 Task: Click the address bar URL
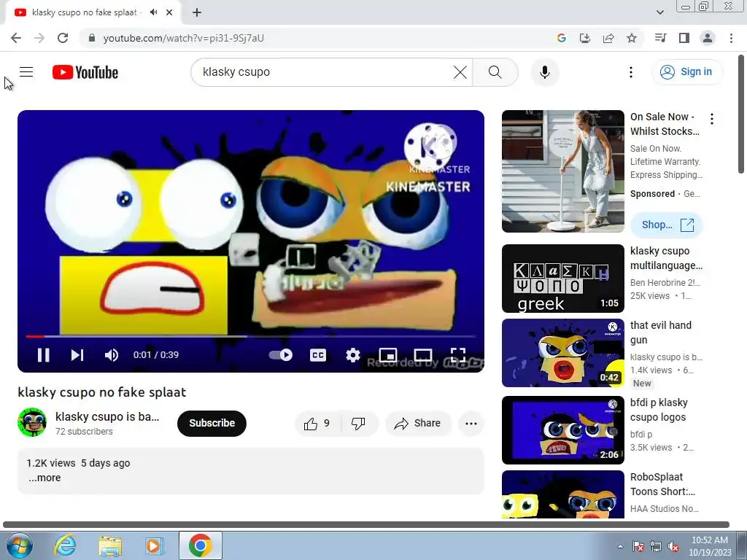[183, 38]
